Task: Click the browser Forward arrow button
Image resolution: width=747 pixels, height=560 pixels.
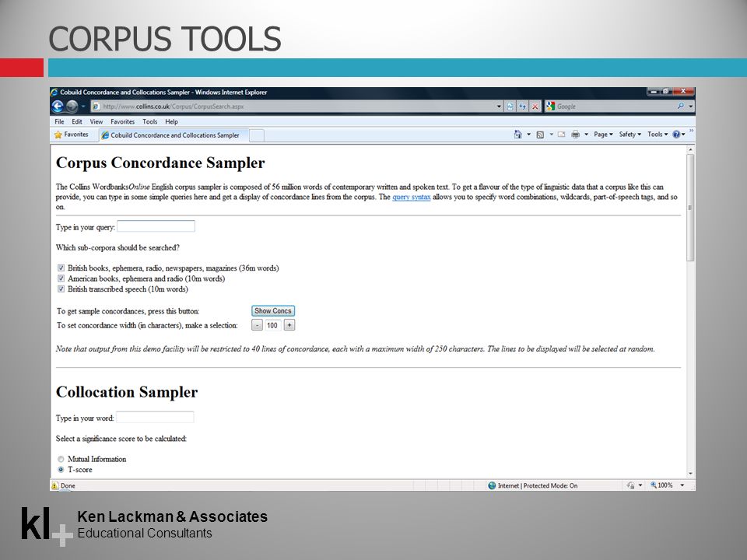Action: 72,107
